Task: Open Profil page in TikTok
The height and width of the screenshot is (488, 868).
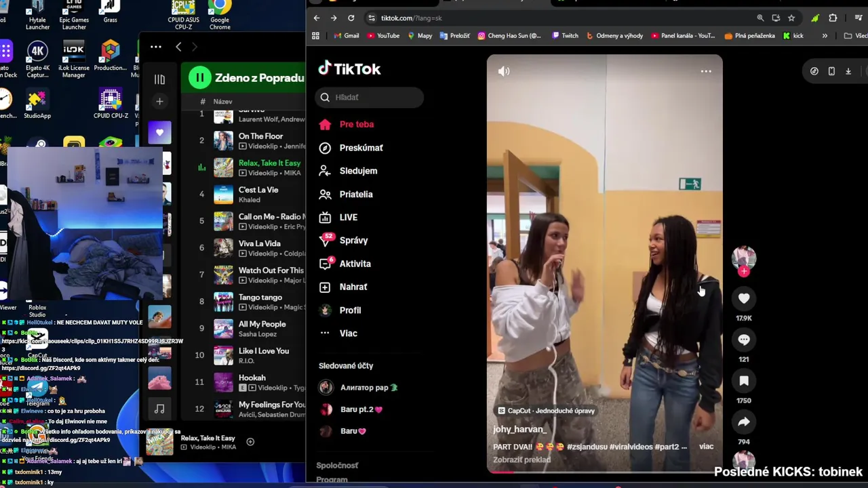Action: pos(340,310)
